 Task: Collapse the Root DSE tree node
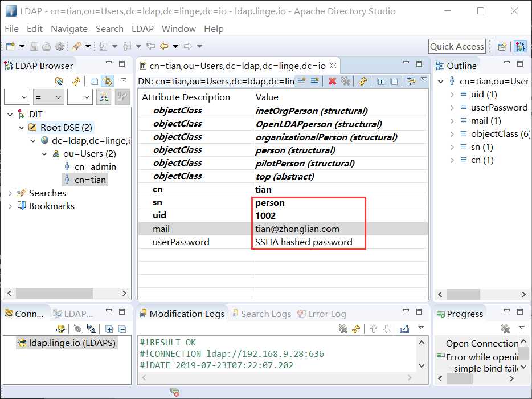click(x=22, y=128)
